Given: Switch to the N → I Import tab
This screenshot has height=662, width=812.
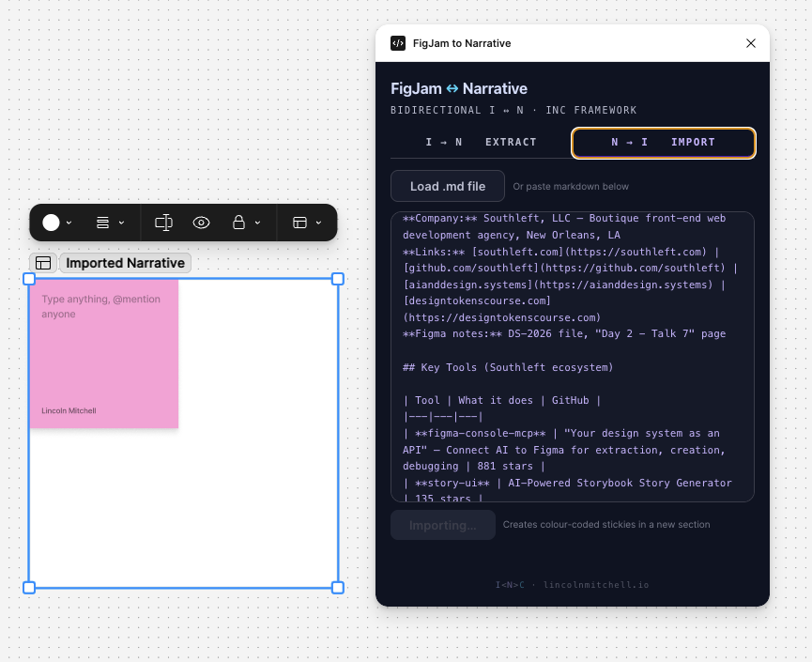Looking at the screenshot, I should [664, 143].
